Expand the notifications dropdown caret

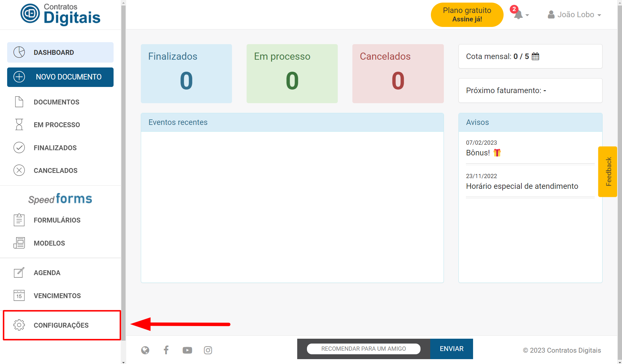pyautogui.click(x=527, y=15)
